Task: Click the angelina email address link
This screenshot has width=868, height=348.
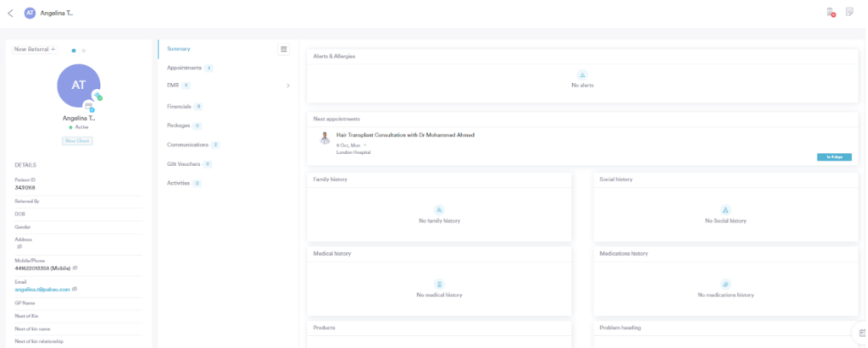Action: (42, 289)
